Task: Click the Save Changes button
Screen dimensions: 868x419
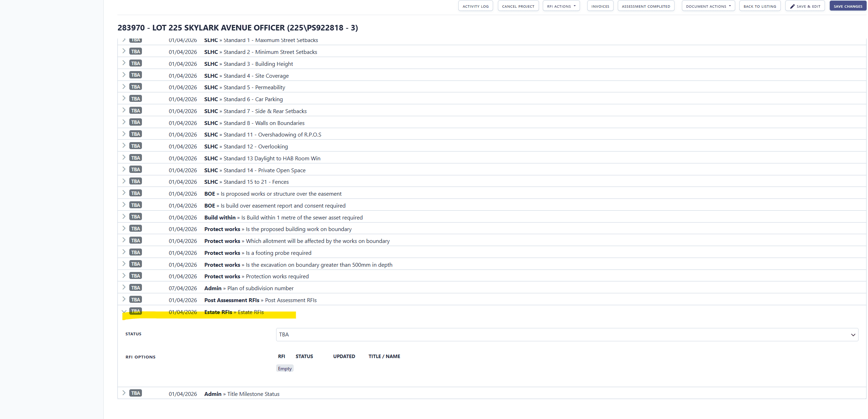Action: pos(848,6)
